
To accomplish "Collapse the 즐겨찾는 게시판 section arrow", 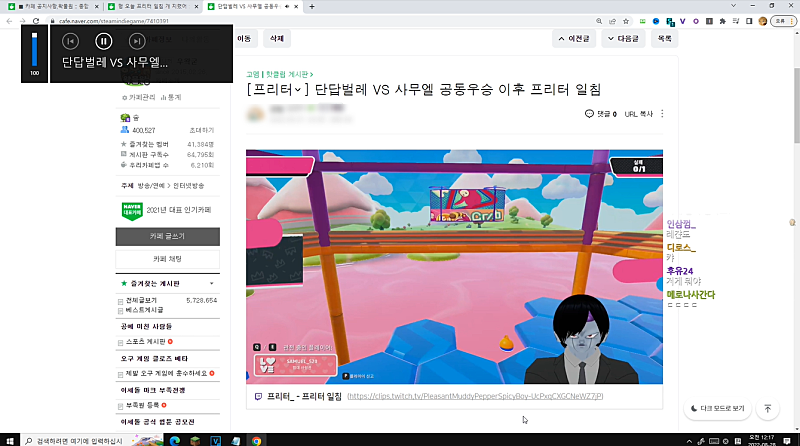I will [212, 283].
